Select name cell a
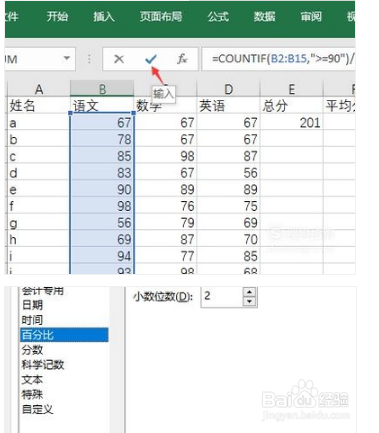 (x=39, y=122)
